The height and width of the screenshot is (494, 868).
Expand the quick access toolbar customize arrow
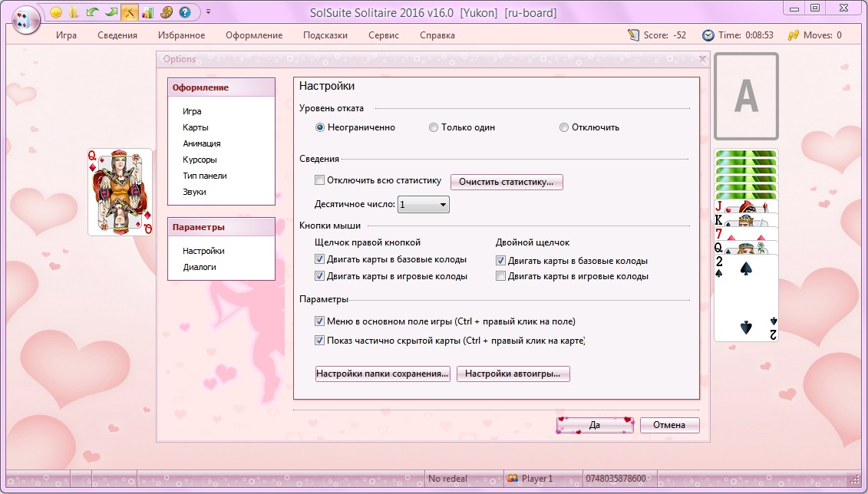click(x=208, y=12)
